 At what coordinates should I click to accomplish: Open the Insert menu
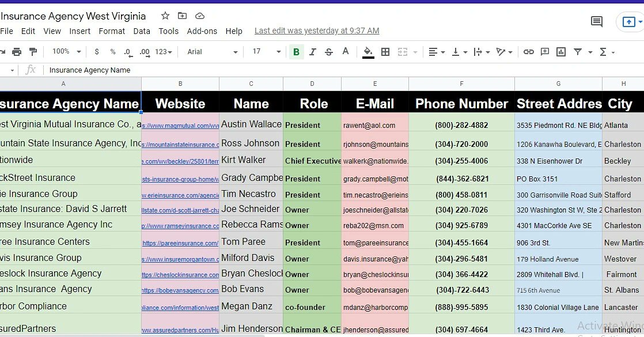79,31
